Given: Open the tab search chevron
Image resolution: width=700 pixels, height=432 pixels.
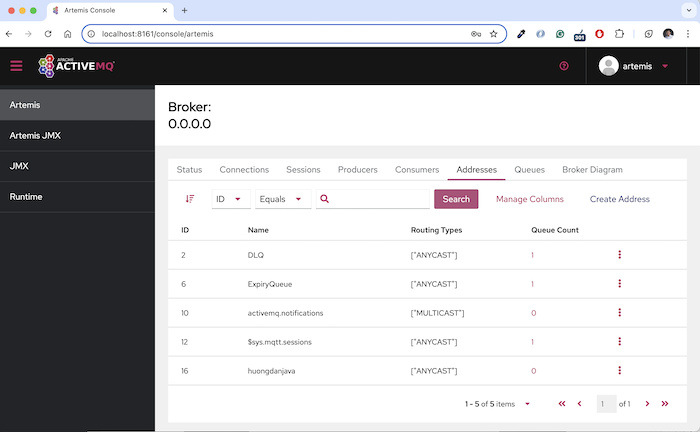Looking at the screenshot, I should [x=689, y=10].
